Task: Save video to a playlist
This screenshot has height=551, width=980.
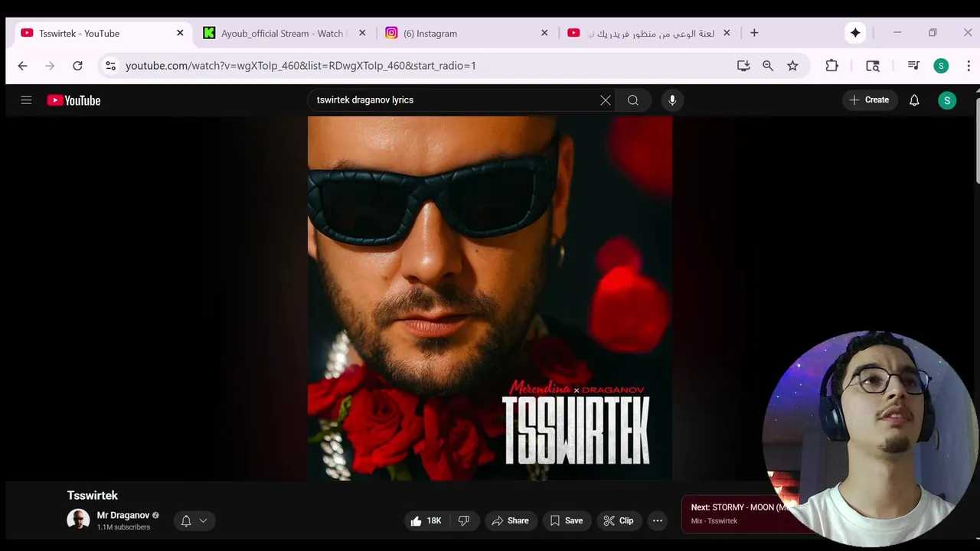Action: click(x=567, y=520)
